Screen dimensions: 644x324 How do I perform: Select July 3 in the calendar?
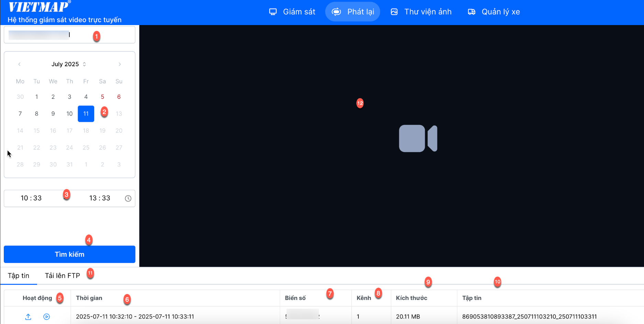[x=69, y=97]
